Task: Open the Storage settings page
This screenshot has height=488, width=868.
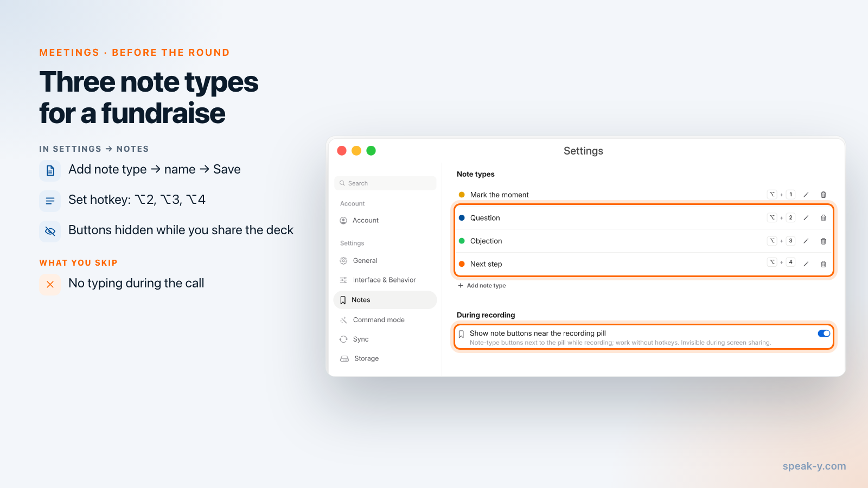Action: (x=385, y=359)
